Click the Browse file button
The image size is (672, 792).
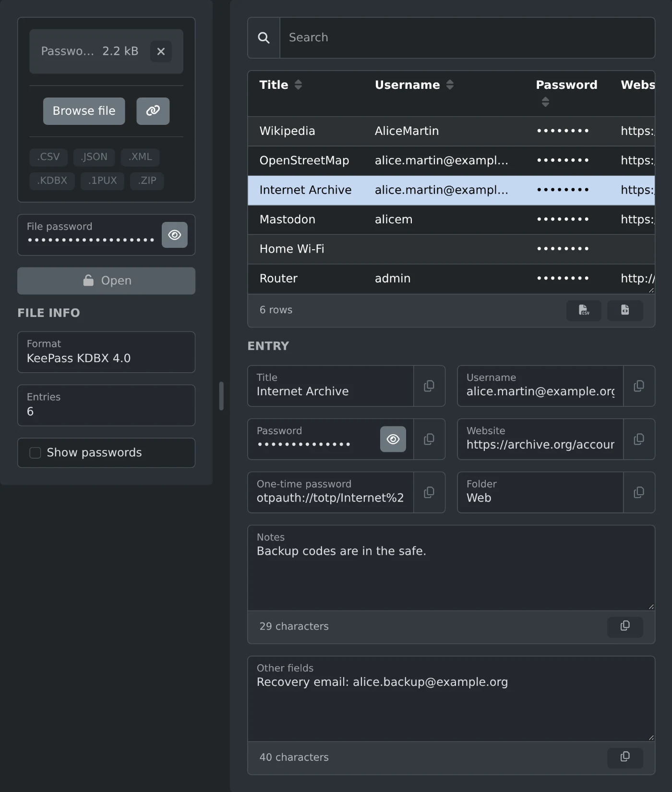click(84, 111)
